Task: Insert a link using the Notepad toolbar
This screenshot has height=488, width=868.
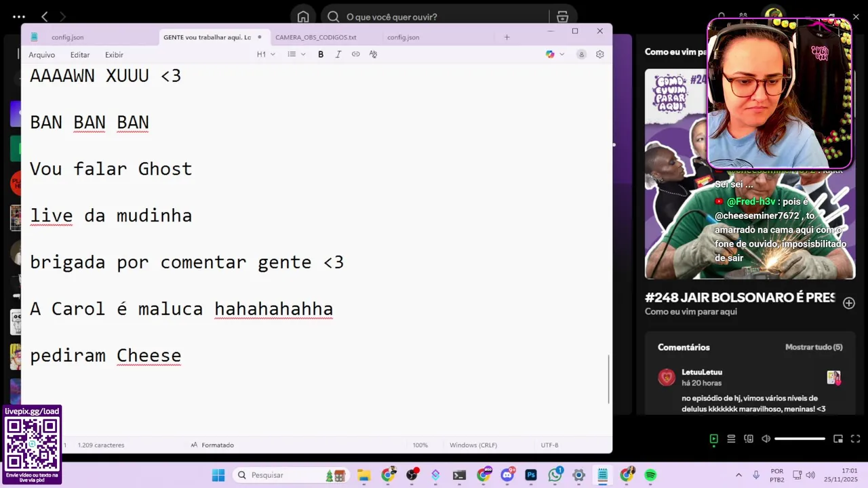Action: 355,54
